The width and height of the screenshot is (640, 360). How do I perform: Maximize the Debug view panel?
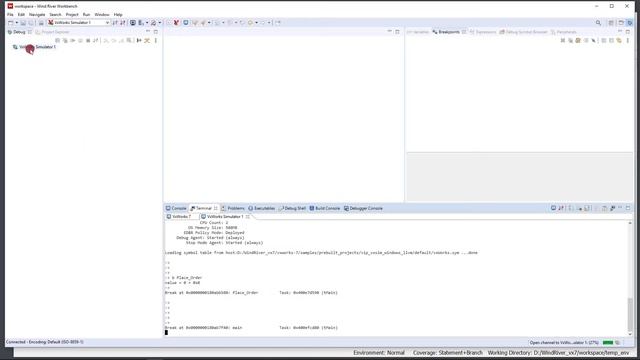click(156, 31)
